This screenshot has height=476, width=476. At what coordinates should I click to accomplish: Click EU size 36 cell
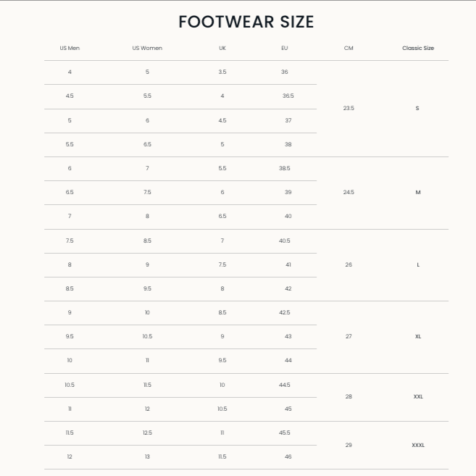(x=285, y=72)
